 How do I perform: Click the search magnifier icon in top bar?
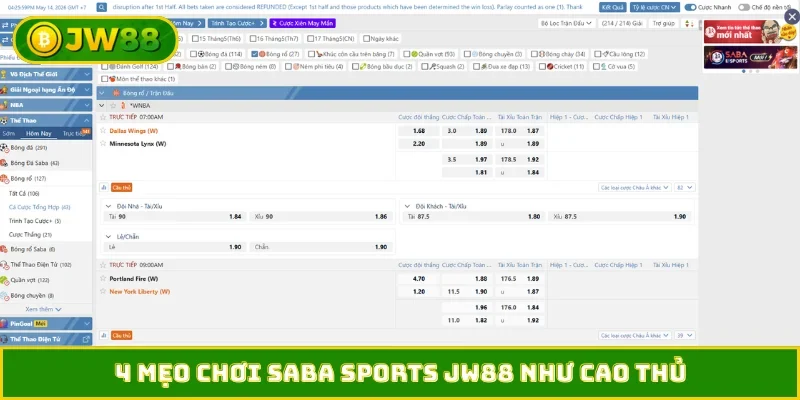tap(102, 7)
